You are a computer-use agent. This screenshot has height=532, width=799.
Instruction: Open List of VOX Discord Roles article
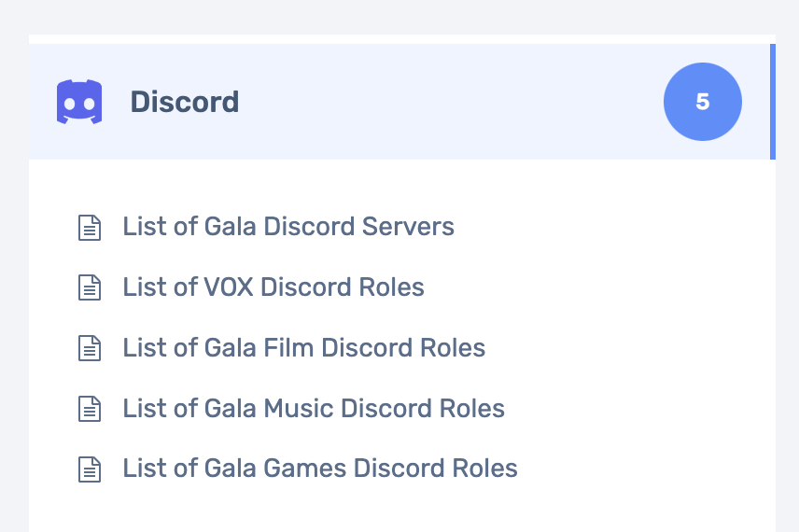coord(273,287)
